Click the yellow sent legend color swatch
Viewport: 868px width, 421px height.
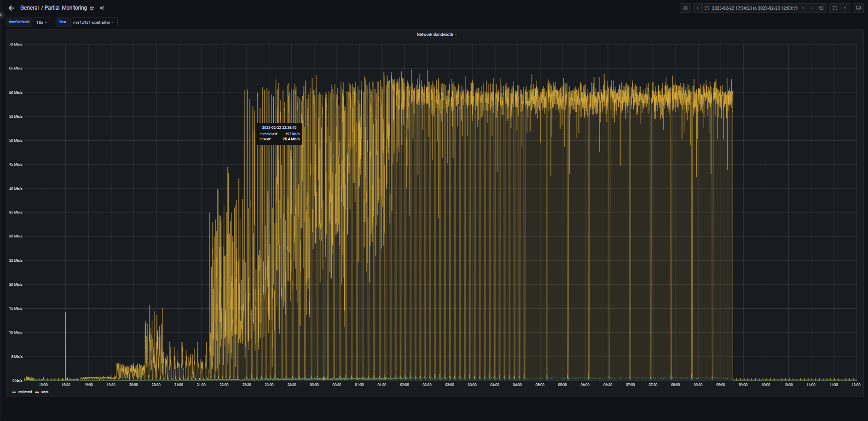37,392
